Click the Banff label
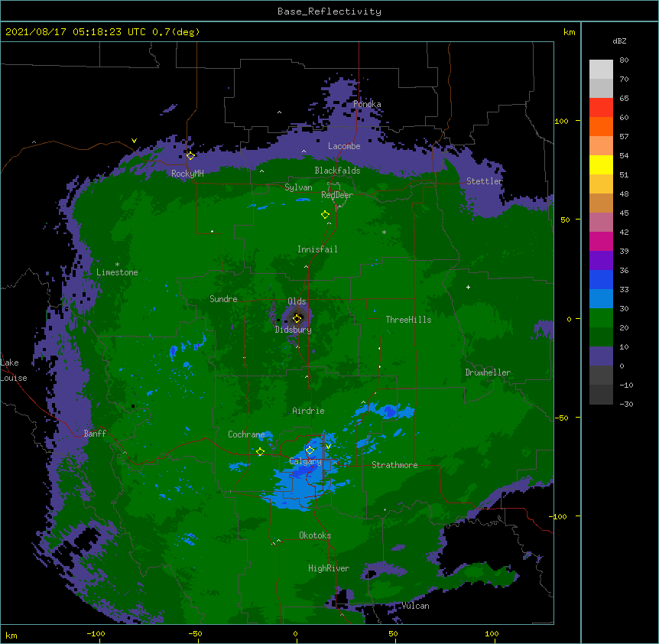 pyautogui.click(x=95, y=434)
